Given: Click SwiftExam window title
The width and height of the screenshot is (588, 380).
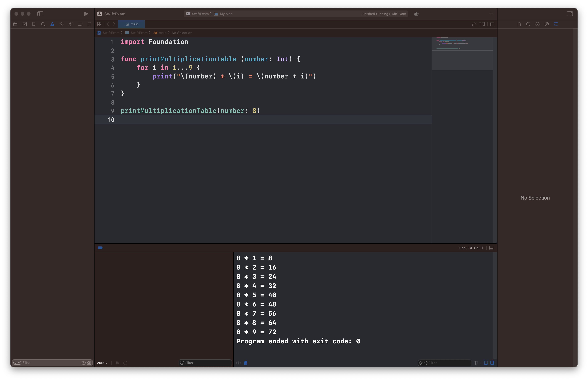Looking at the screenshot, I should [115, 14].
